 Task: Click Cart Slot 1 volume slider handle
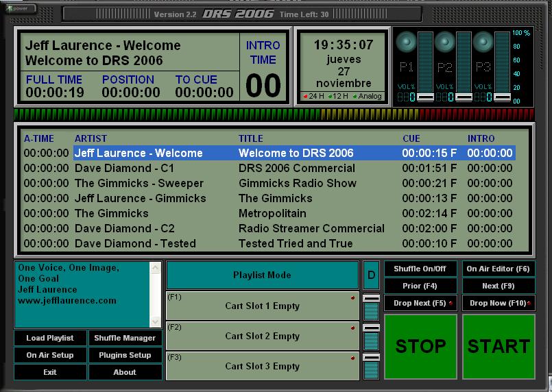[372, 298]
